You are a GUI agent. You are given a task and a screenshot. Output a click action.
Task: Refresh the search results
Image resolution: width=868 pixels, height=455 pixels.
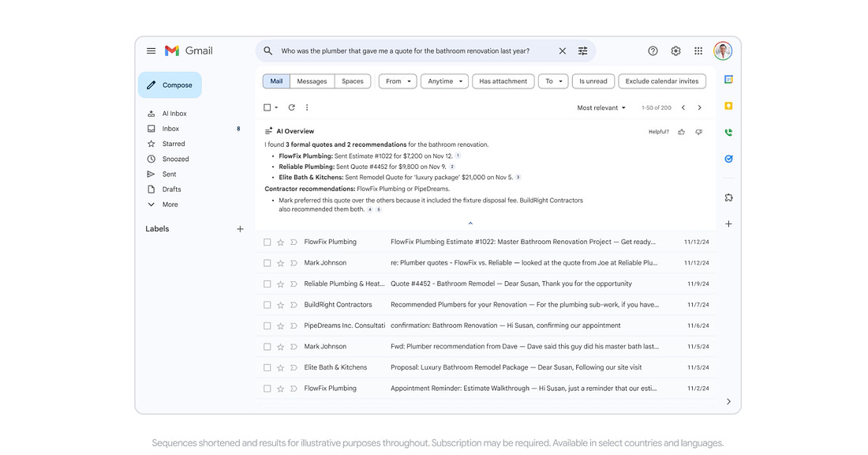pyautogui.click(x=292, y=107)
